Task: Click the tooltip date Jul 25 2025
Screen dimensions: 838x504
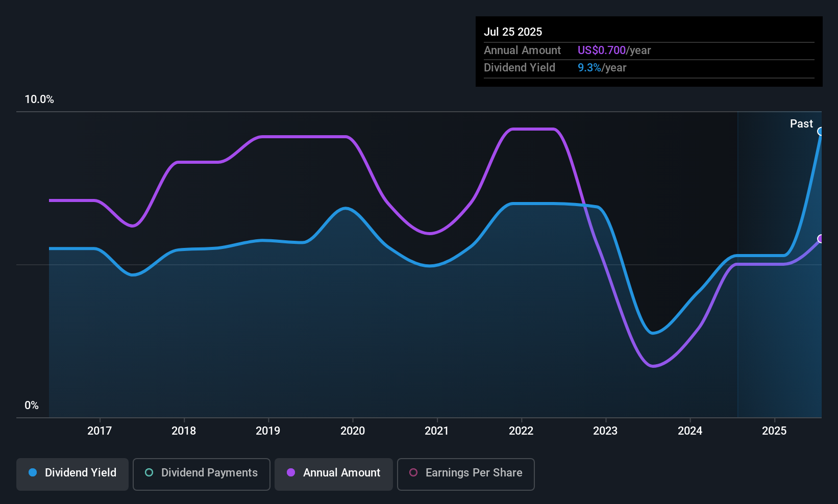Action: (x=513, y=32)
